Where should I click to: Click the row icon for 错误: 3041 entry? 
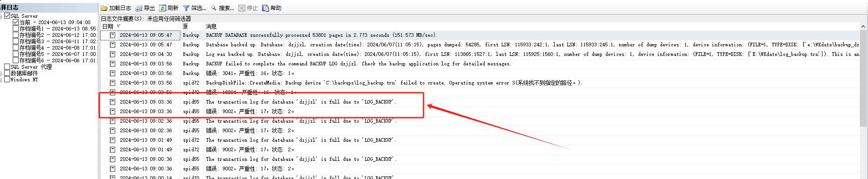[x=112, y=73]
